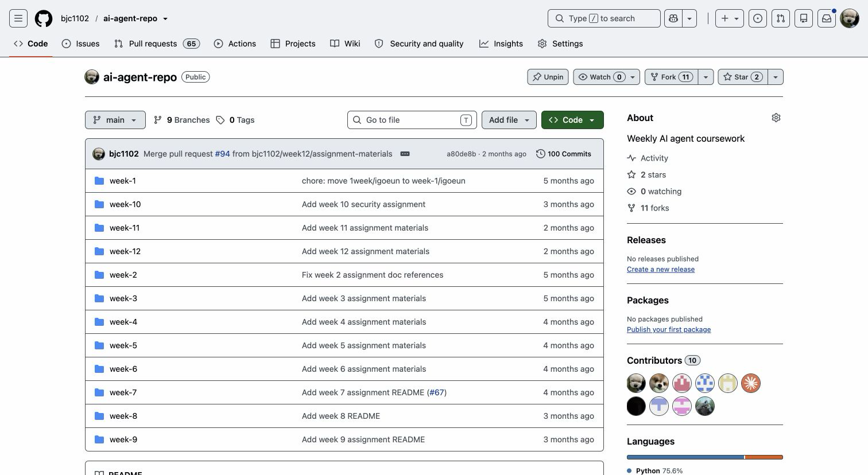Open the pull requests icon in header

click(x=781, y=18)
